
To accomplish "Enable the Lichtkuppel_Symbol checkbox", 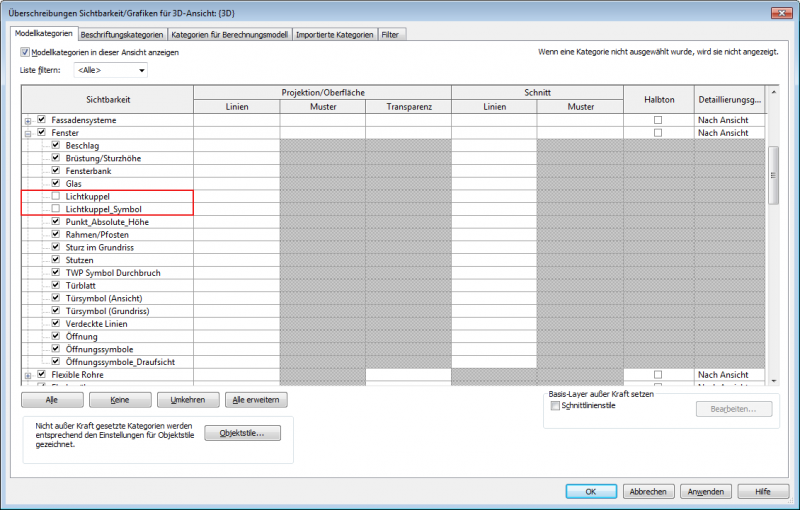I will 56,209.
